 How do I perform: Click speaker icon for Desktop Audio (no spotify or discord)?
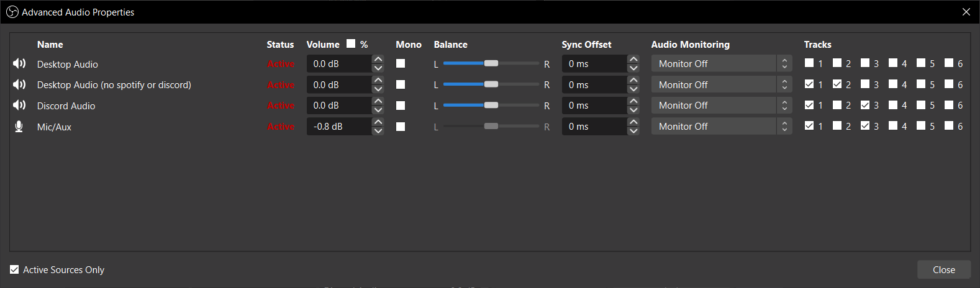pyautogui.click(x=19, y=84)
